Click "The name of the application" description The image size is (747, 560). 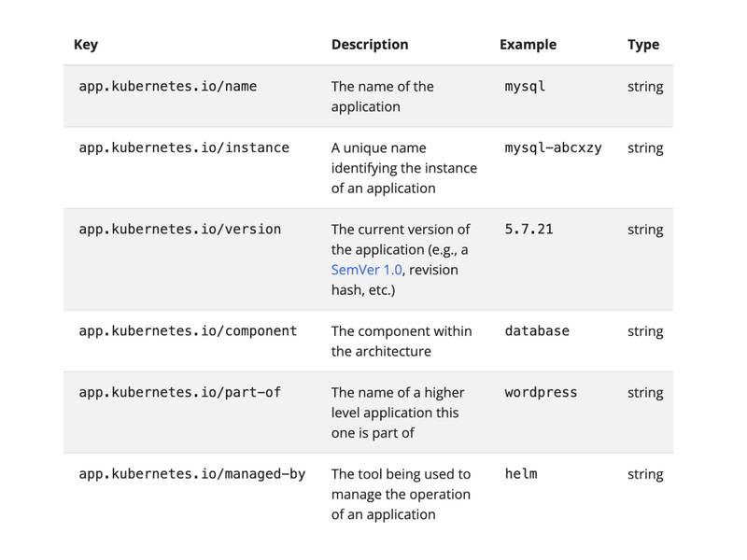point(382,96)
